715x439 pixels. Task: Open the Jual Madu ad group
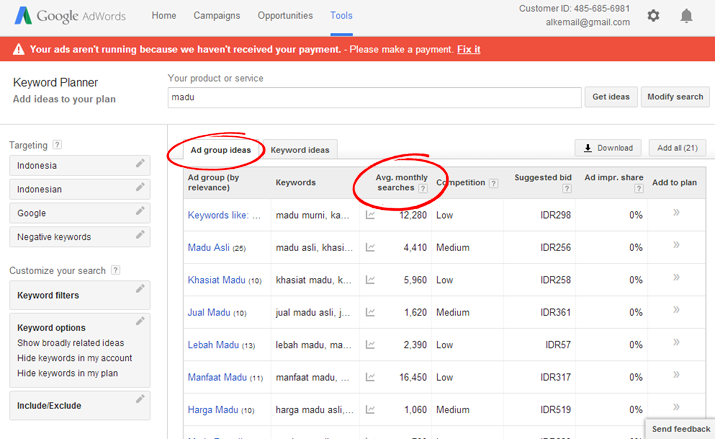[x=209, y=312]
